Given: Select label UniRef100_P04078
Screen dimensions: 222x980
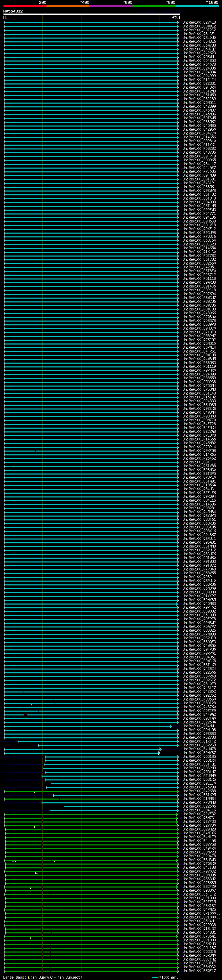Looking at the screenshot, I should [199, 64].
